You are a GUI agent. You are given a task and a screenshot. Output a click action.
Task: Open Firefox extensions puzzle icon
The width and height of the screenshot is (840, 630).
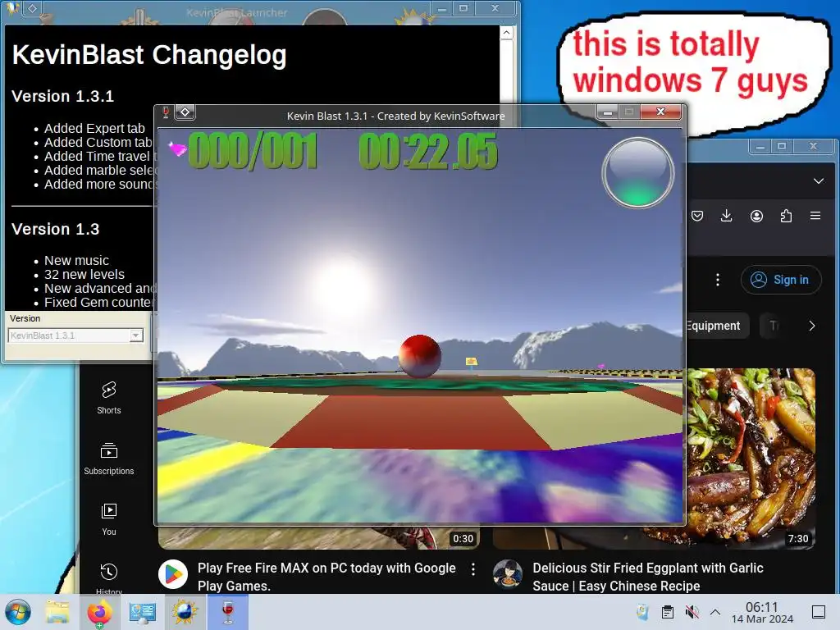[x=786, y=216]
